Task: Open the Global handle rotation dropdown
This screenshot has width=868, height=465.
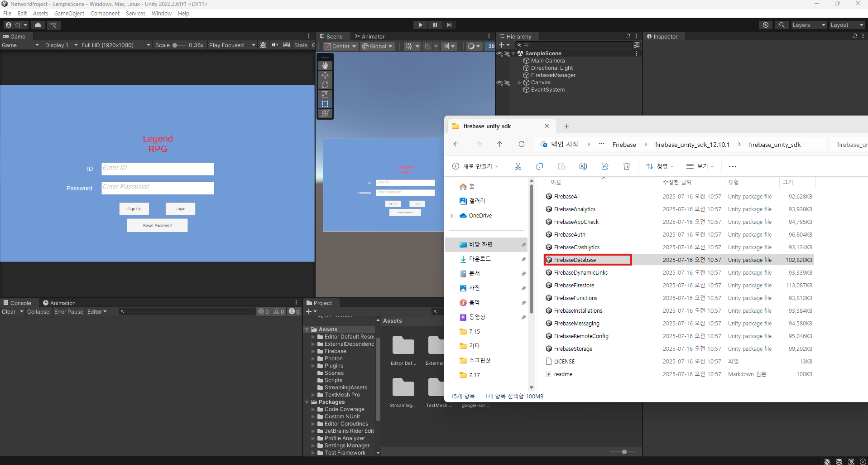Action: pyautogui.click(x=378, y=46)
